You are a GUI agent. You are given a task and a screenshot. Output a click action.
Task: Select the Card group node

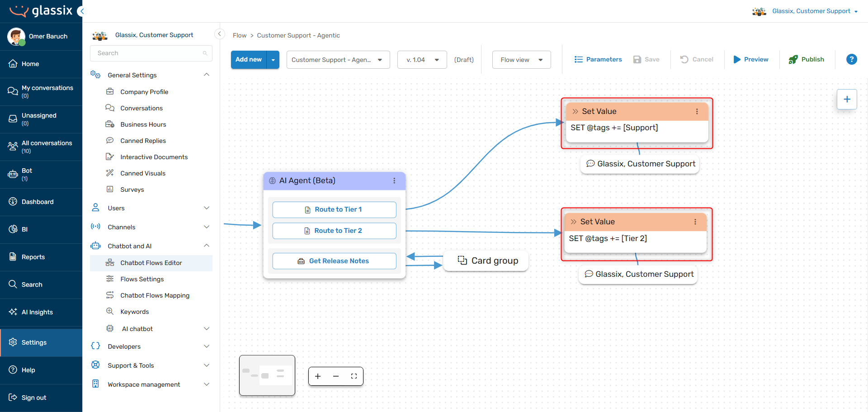[486, 260]
